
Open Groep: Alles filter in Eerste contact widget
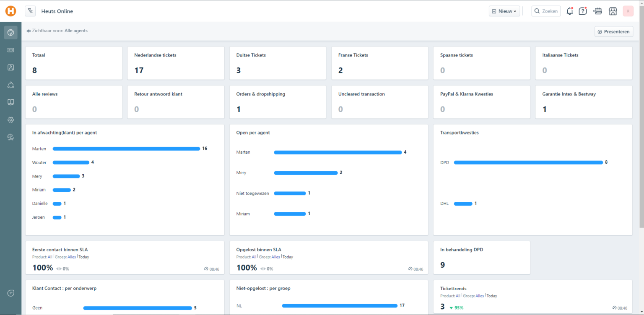click(x=72, y=257)
